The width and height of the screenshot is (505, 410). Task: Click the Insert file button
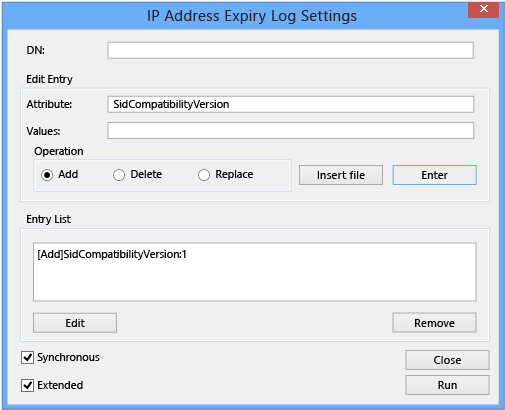pos(341,175)
